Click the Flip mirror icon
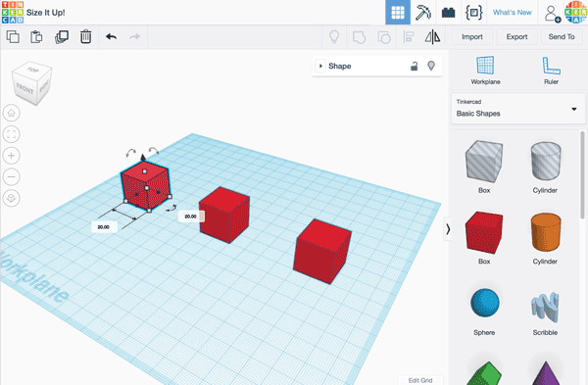 pyautogui.click(x=432, y=37)
